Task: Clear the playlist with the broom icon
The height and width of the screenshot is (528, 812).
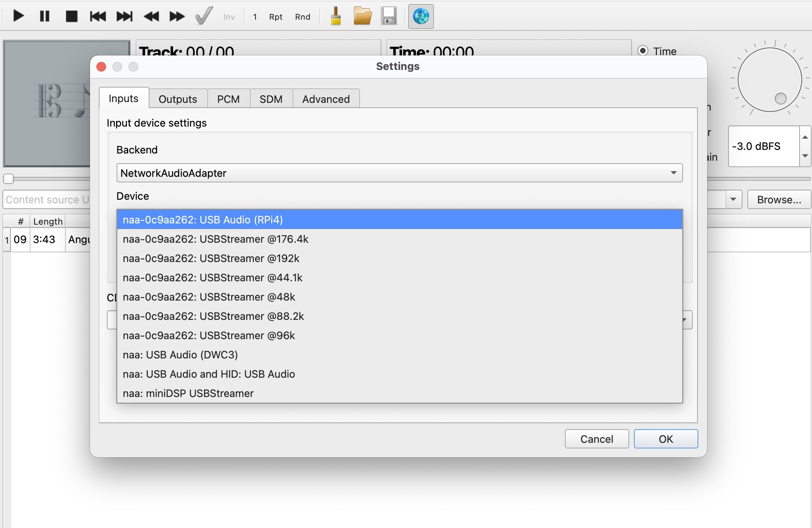Action: tap(336, 16)
